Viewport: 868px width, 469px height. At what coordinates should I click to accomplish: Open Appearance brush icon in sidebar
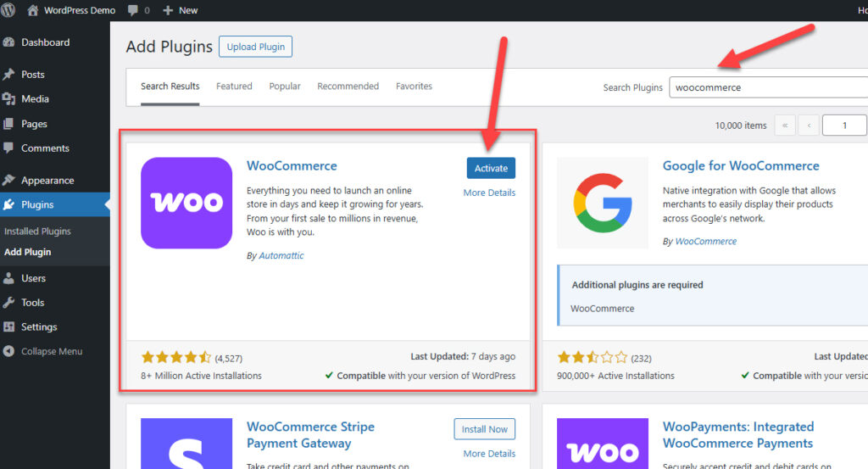(8, 180)
